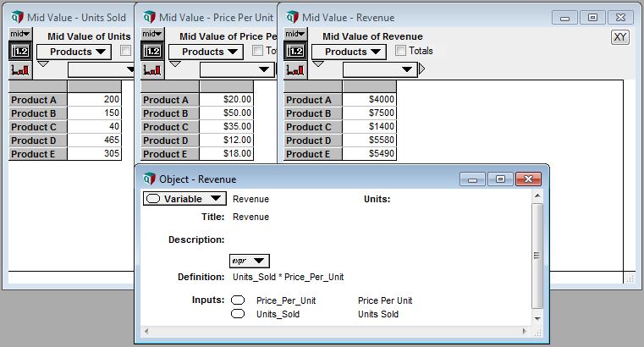The height and width of the screenshot is (347, 644).
Task: Select Product E row in Price Per Unit table
Action: (170, 154)
